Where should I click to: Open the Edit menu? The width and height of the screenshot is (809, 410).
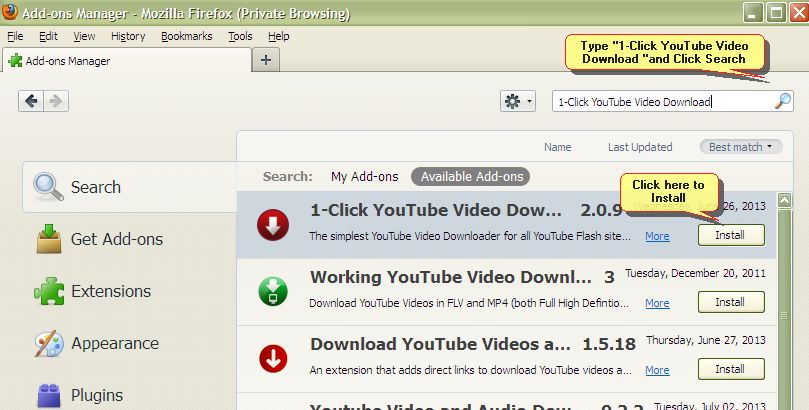48,36
